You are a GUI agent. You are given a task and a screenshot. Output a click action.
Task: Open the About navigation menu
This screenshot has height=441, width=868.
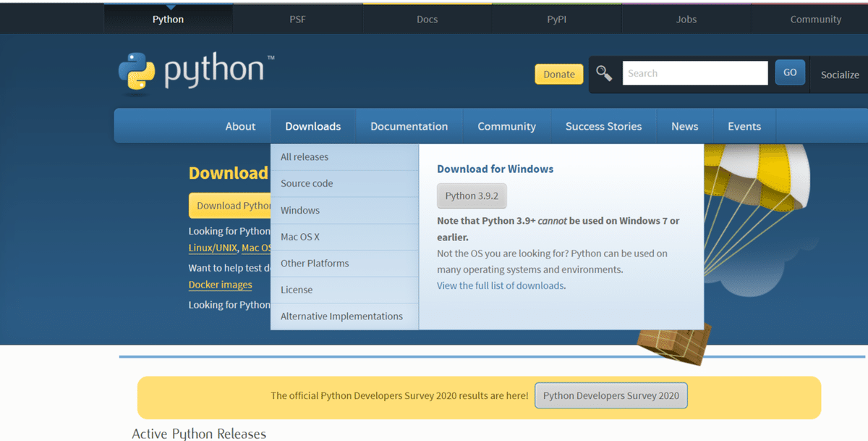[240, 126]
